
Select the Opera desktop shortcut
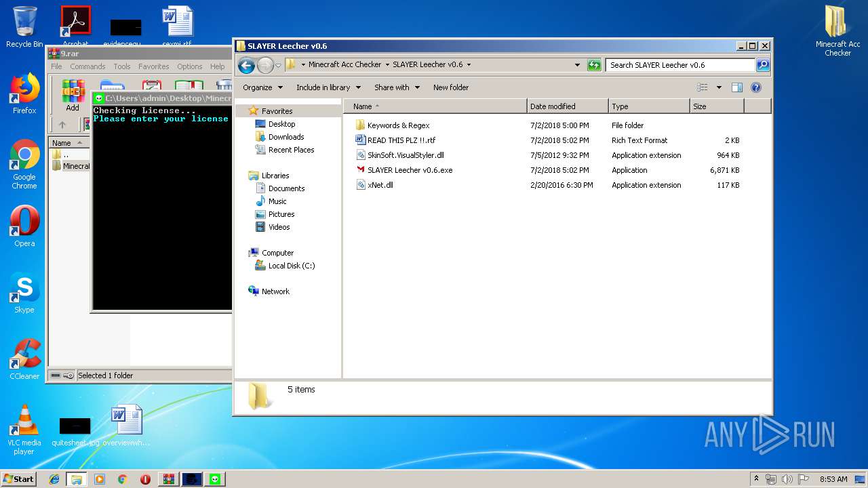click(24, 226)
